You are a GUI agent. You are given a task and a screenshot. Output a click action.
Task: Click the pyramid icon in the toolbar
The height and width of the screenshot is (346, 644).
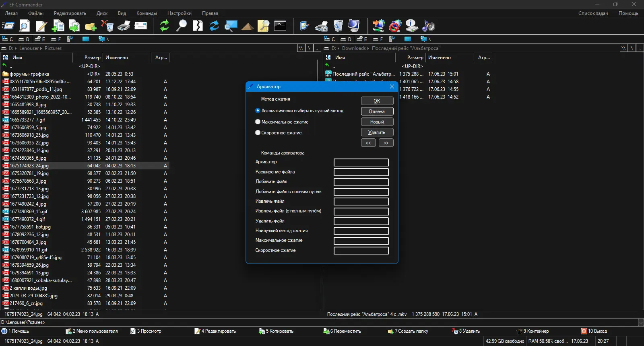[247, 26]
